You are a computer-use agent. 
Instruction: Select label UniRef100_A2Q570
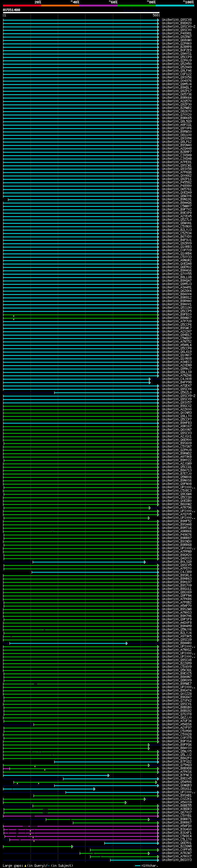pos(177,101)
